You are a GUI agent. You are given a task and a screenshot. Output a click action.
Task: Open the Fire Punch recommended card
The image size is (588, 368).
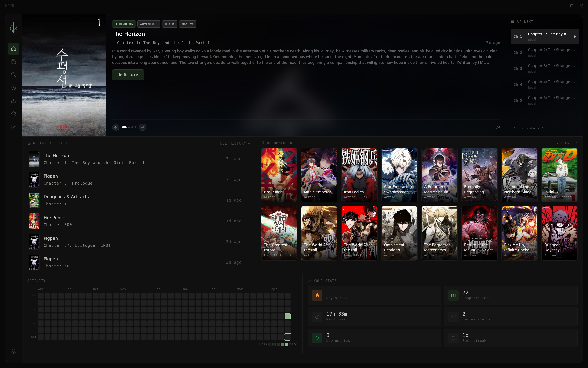click(279, 175)
